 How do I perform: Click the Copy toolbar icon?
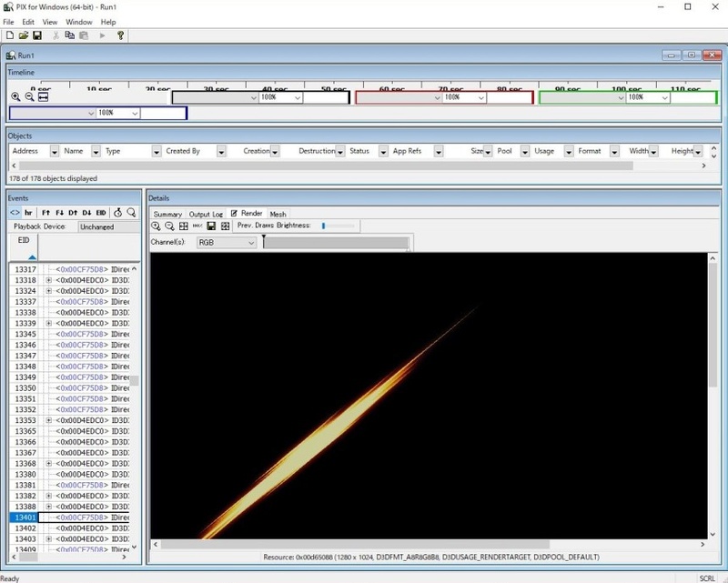point(70,35)
